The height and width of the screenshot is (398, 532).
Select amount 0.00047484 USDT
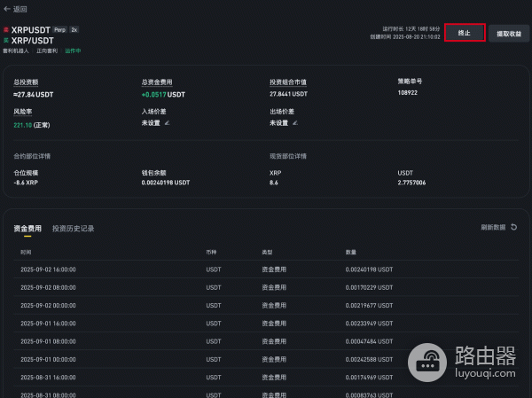click(x=369, y=341)
